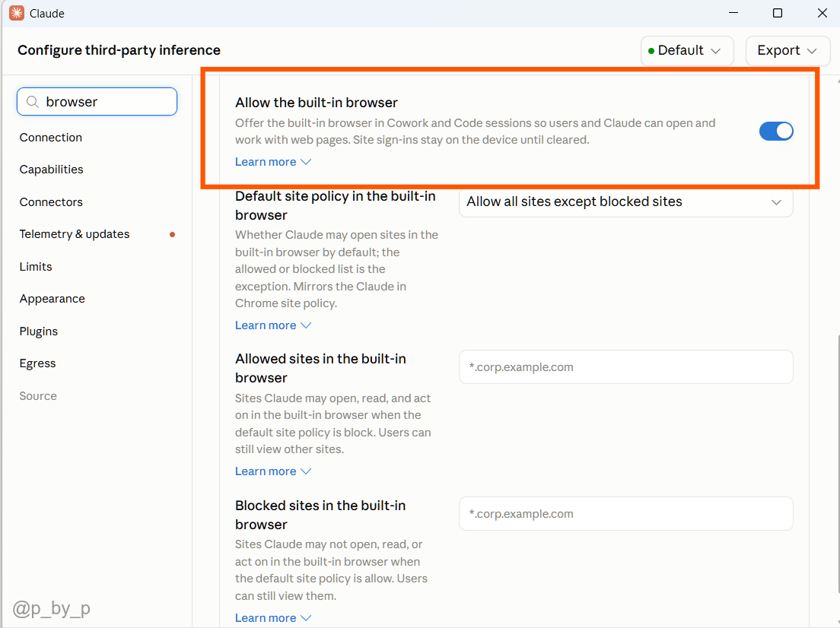Toggle off Allow the built-in browser switch
Screen dimensions: 840x628
click(776, 132)
